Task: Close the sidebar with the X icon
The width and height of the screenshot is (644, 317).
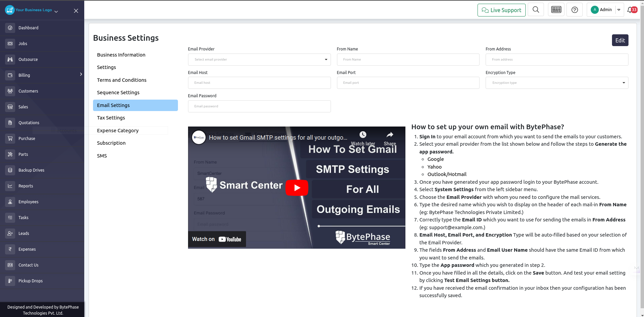Action: pos(76,11)
